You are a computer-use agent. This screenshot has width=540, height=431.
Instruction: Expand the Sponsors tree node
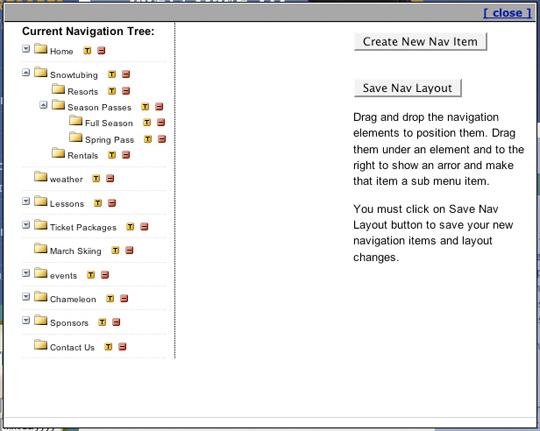click(26, 320)
